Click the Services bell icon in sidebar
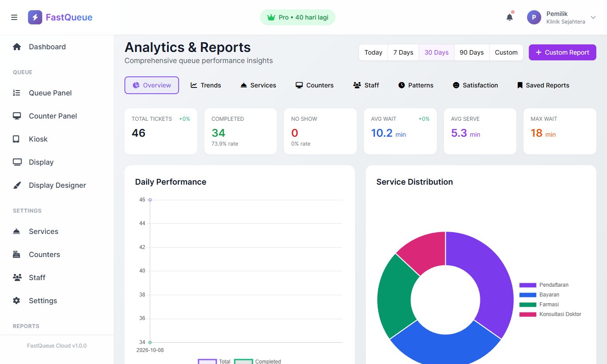 (16, 231)
